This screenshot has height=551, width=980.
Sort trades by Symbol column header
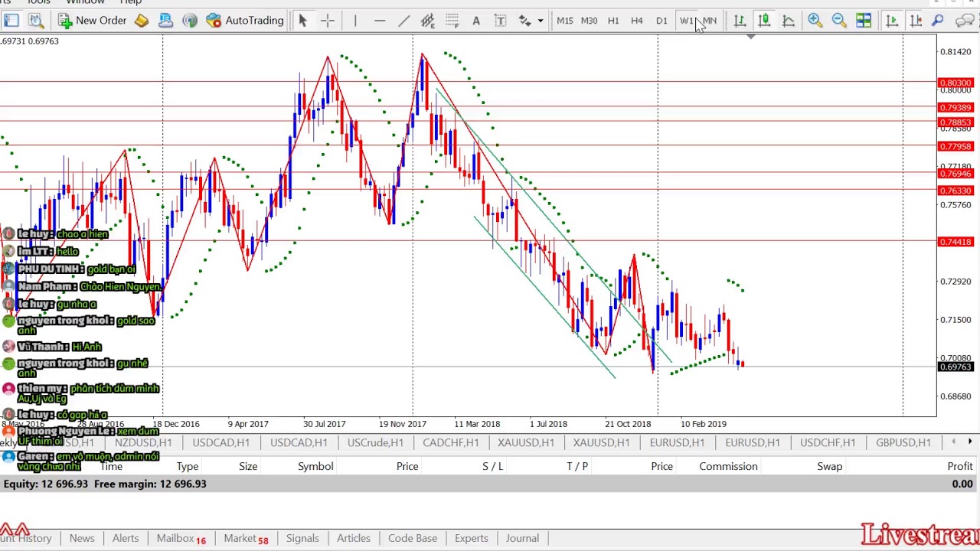[x=315, y=466]
